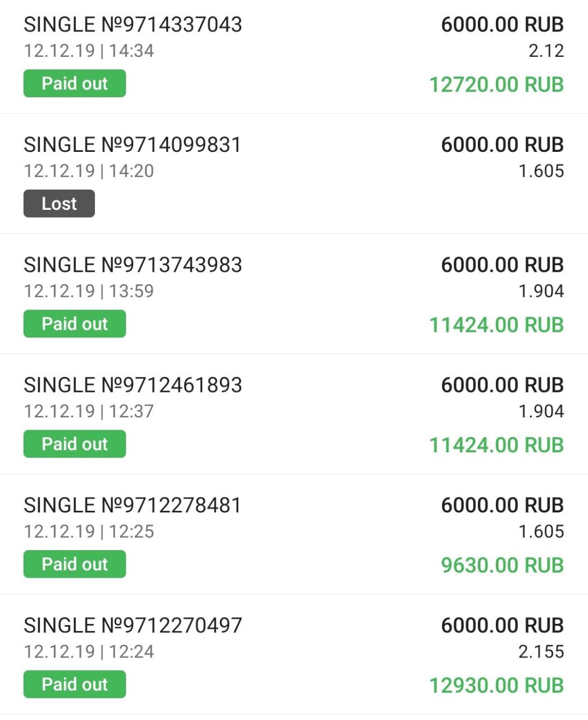588x720 pixels.
Task: Click Paid out badge for 13:59 bet
Action: (74, 324)
